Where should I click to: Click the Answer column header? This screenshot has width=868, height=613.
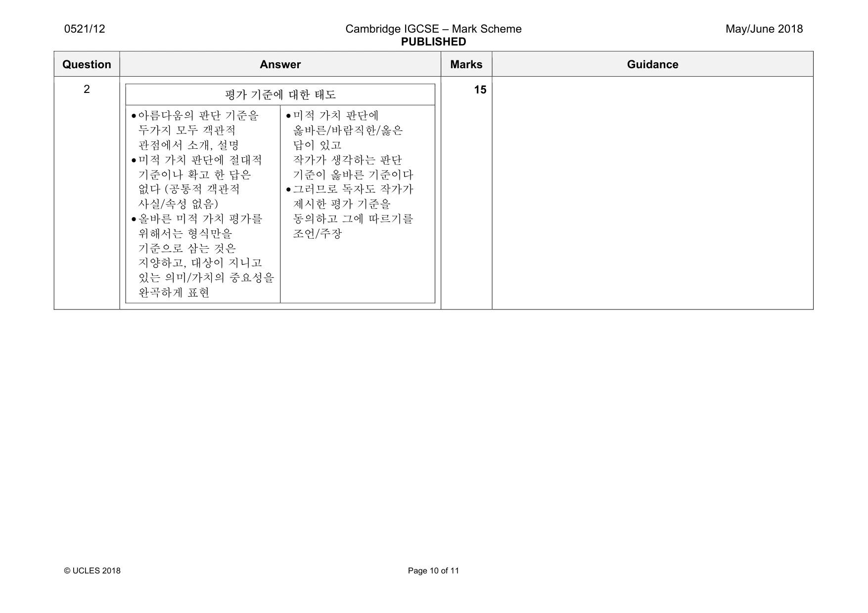click(x=280, y=64)
